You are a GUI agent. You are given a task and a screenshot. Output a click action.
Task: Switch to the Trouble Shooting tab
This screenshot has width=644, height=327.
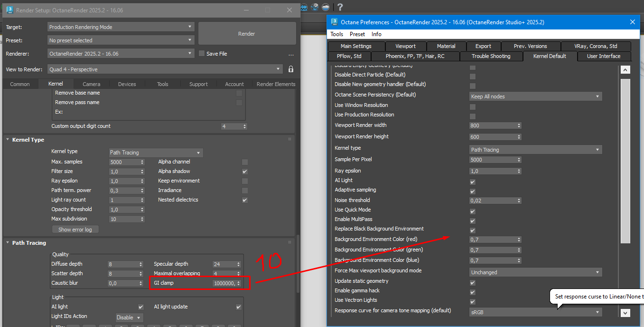pos(491,56)
